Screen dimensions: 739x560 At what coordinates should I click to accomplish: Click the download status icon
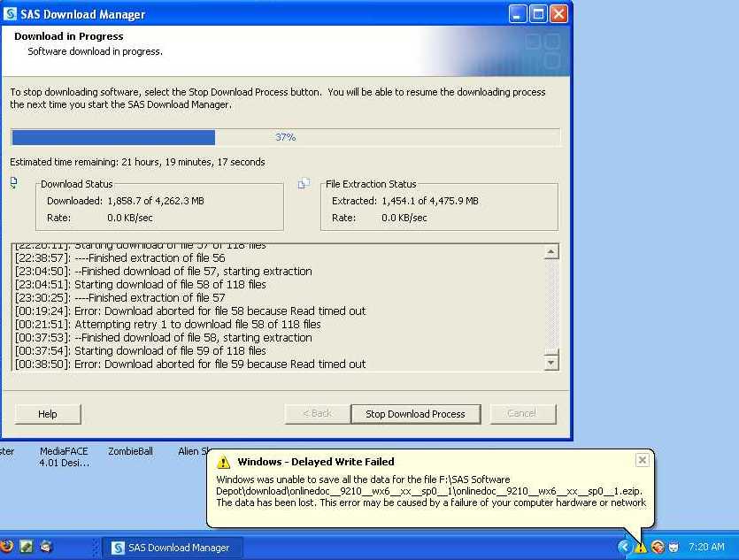click(13, 183)
